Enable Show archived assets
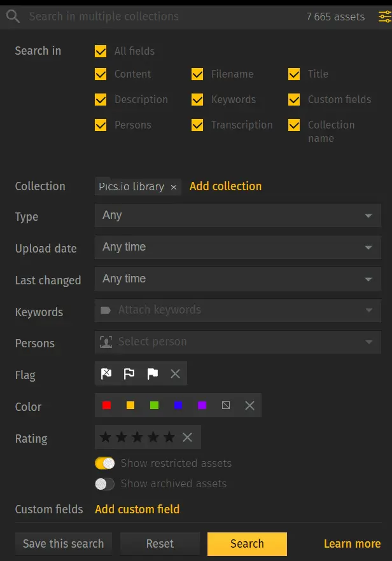 pyautogui.click(x=105, y=483)
